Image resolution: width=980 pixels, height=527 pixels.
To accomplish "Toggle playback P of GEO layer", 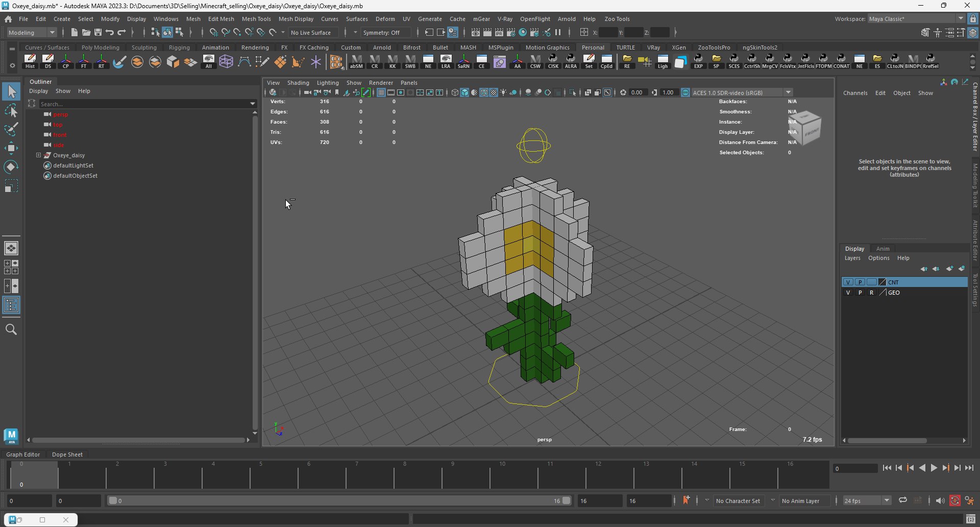I will (860, 293).
